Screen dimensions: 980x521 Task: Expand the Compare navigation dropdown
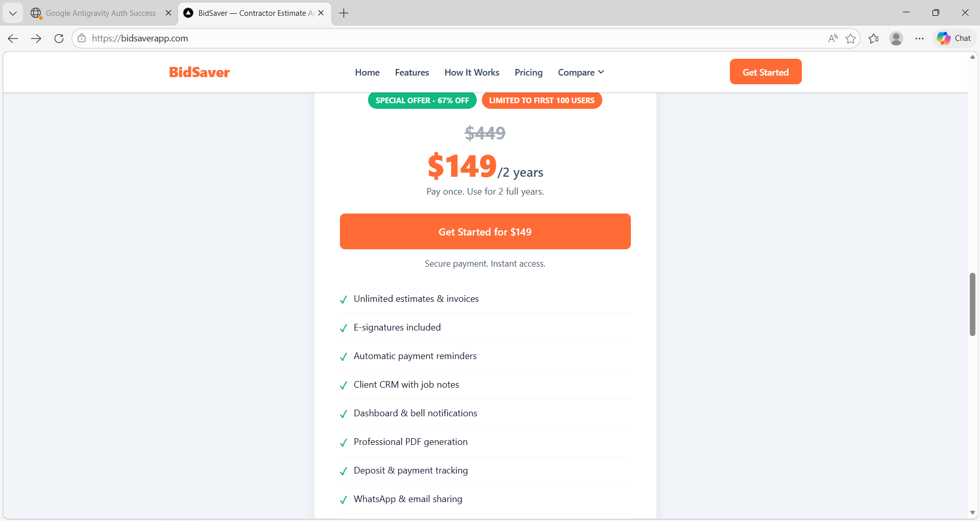[580, 72]
